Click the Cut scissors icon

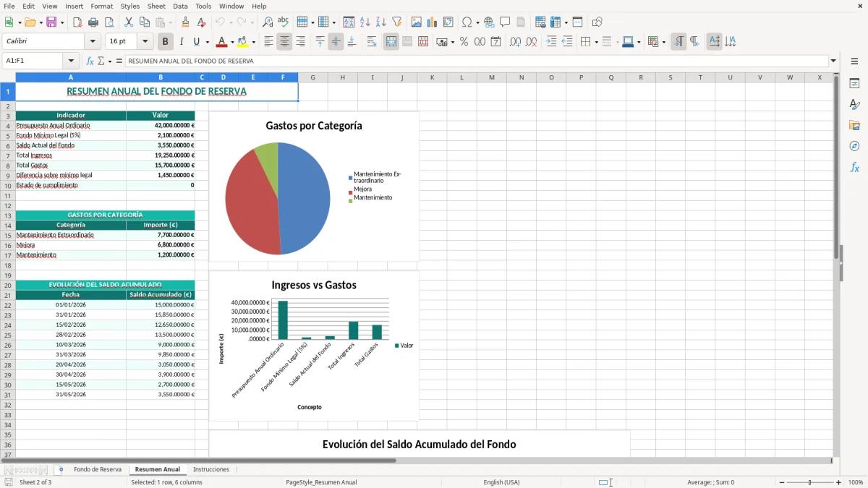coord(128,22)
